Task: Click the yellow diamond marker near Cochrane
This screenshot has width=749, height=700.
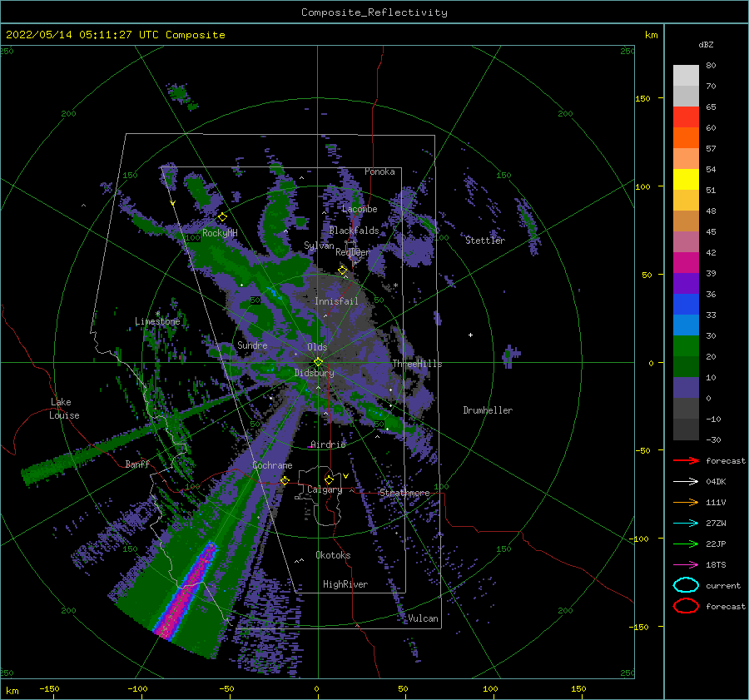Action: [285, 480]
